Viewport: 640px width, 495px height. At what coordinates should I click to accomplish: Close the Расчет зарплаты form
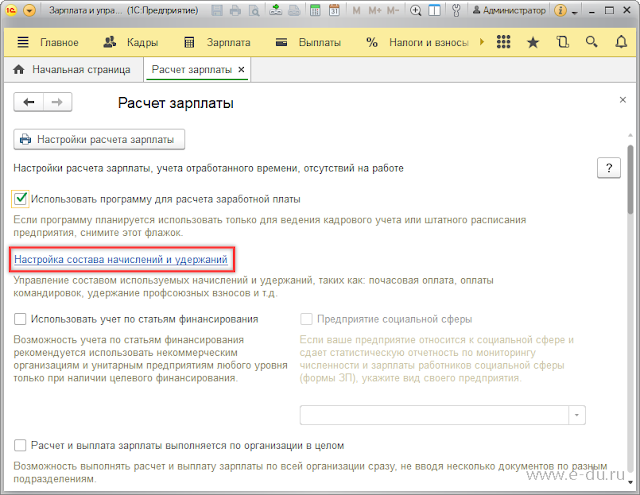point(622,100)
